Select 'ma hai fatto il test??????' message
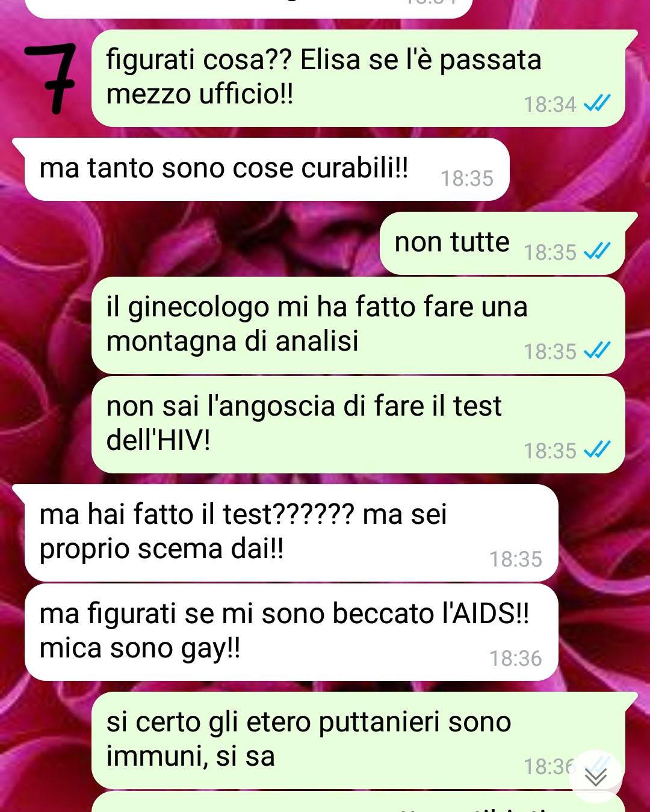 [291, 533]
